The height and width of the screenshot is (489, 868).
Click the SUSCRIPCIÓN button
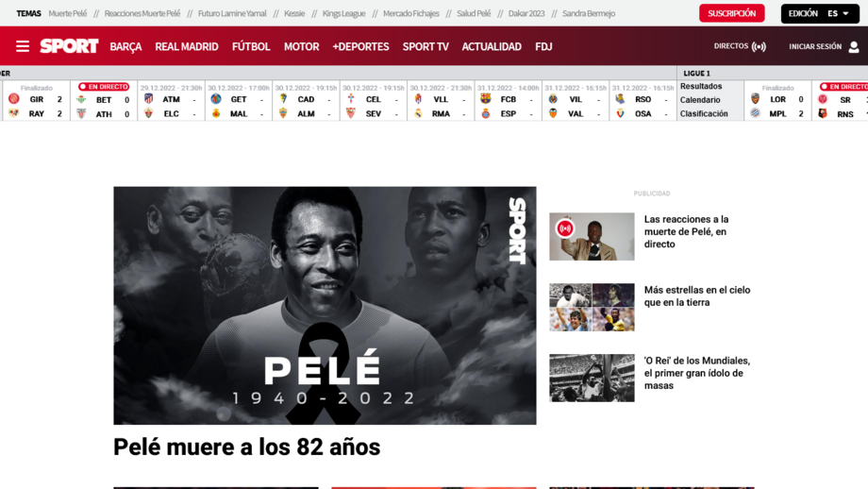(x=732, y=13)
